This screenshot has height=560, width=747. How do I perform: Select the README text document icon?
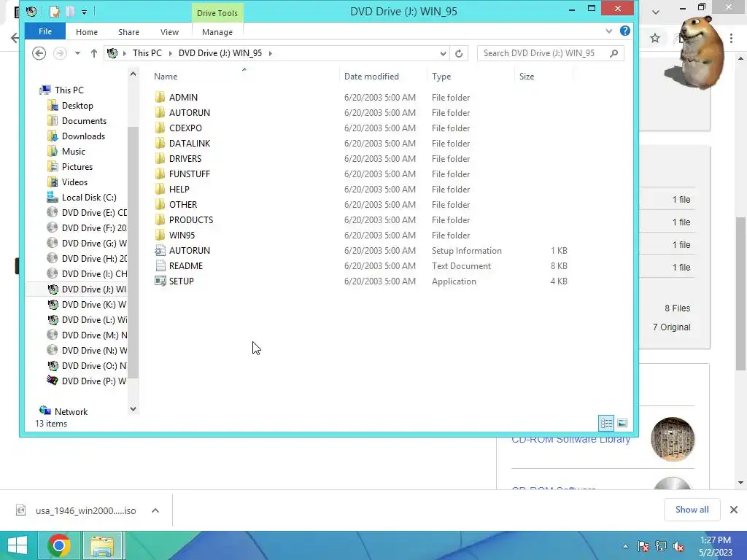[160, 265]
